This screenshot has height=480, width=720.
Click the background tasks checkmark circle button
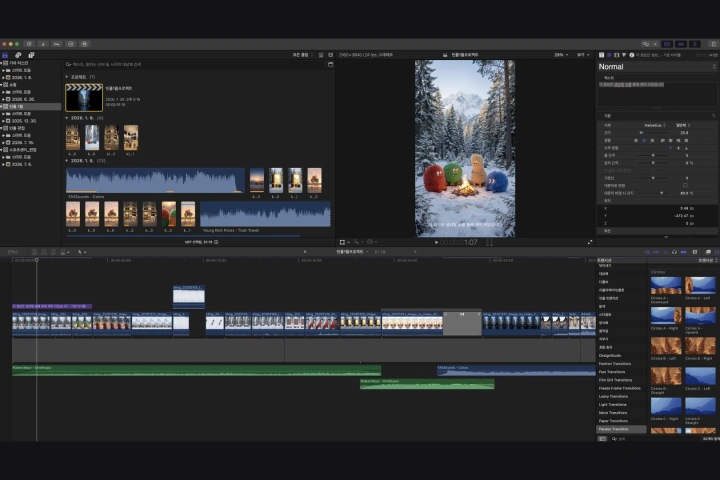pos(71,44)
